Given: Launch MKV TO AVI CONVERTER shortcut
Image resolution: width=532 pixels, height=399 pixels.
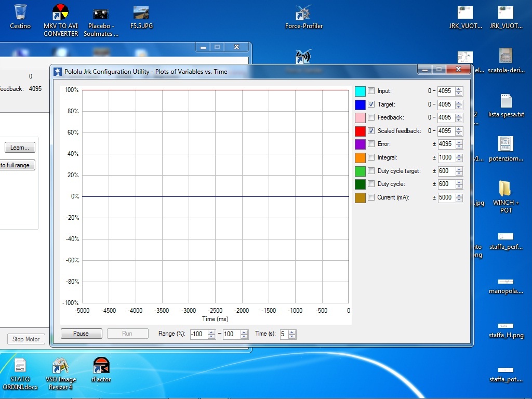Looking at the screenshot, I should 60,20.
